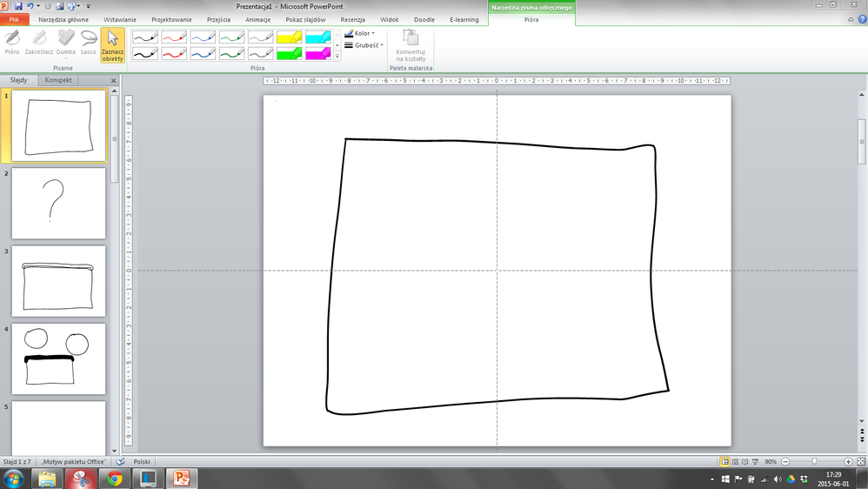Click the spell check icon in status bar
The width and height of the screenshot is (868, 489).
click(x=120, y=462)
